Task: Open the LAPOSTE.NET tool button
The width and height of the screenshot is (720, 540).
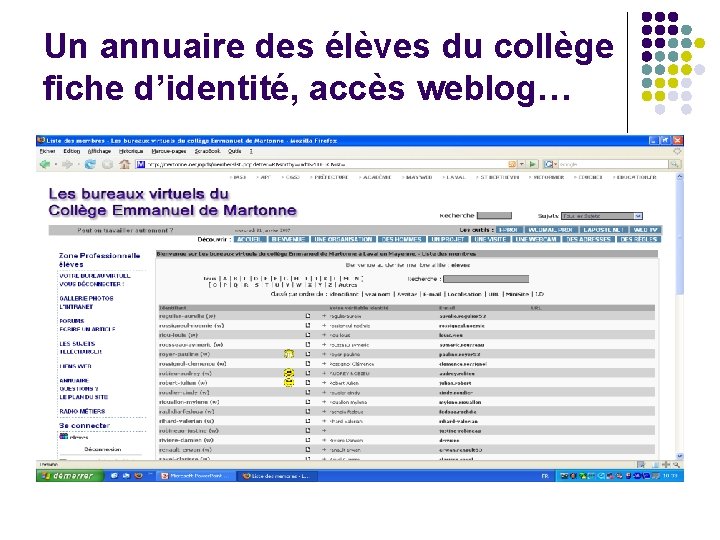Action: pos(603,230)
